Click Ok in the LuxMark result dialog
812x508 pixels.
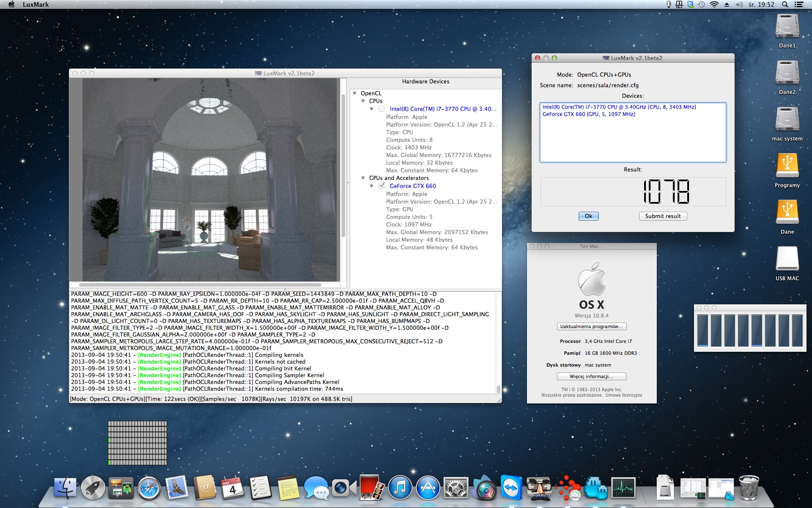click(588, 216)
